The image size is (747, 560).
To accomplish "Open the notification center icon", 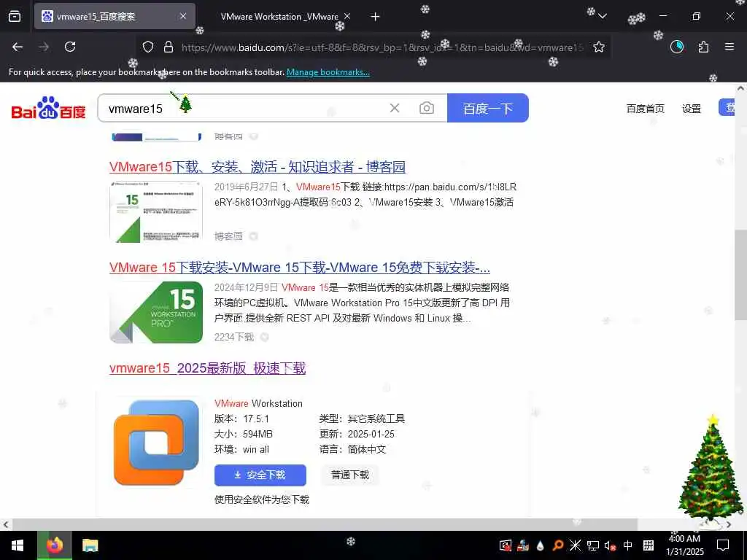I will click(x=723, y=545).
